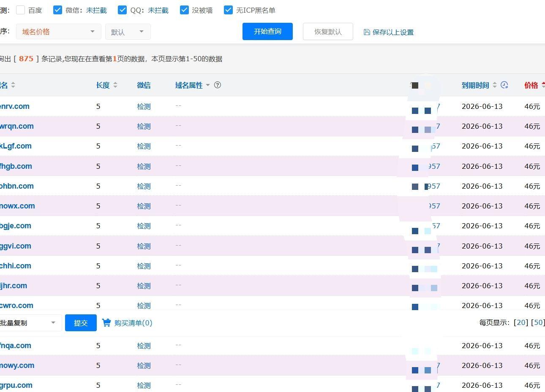Toggle the 无ICP黑名单 checkbox
Screen dimensions: 545x392
point(228,10)
